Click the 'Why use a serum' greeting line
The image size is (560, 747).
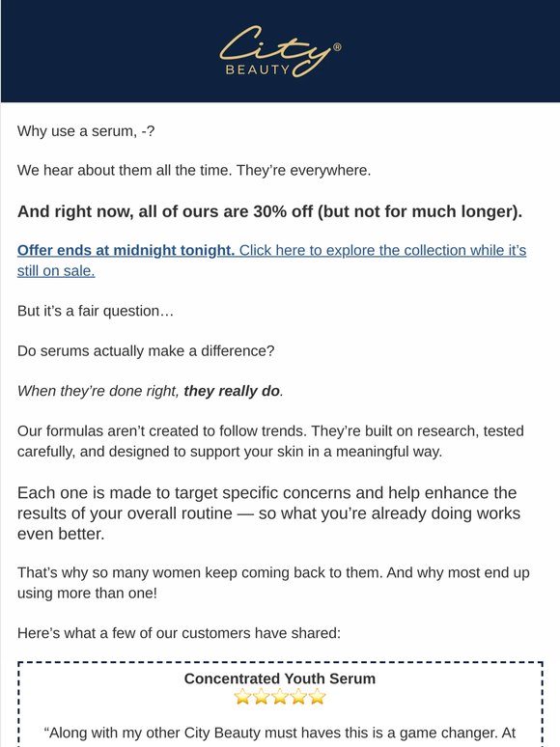point(86,130)
